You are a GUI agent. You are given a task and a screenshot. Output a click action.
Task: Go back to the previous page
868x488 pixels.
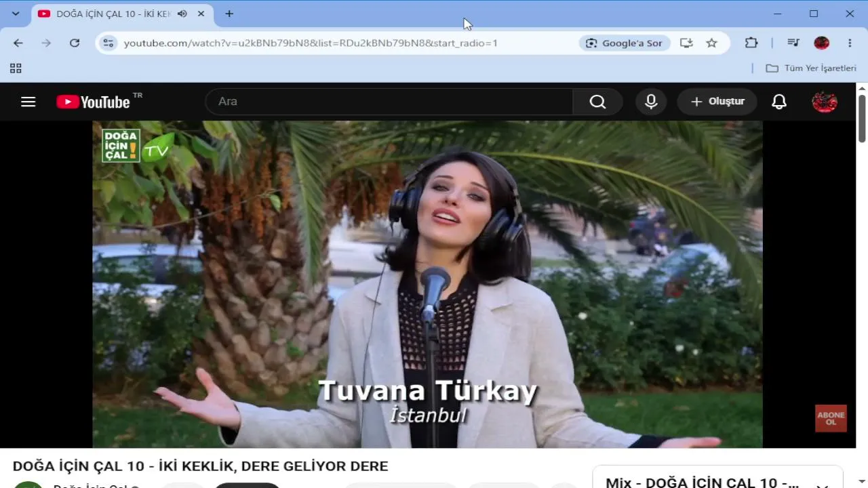(18, 43)
